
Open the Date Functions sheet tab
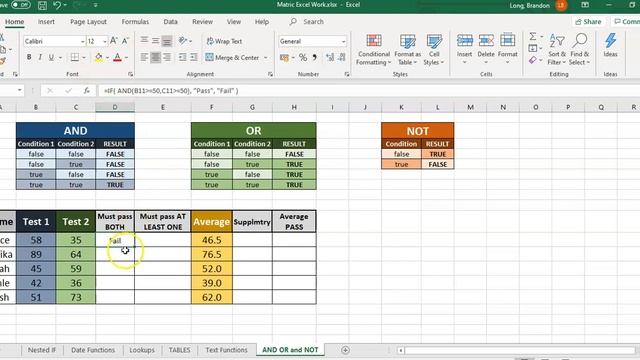coord(93,350)
